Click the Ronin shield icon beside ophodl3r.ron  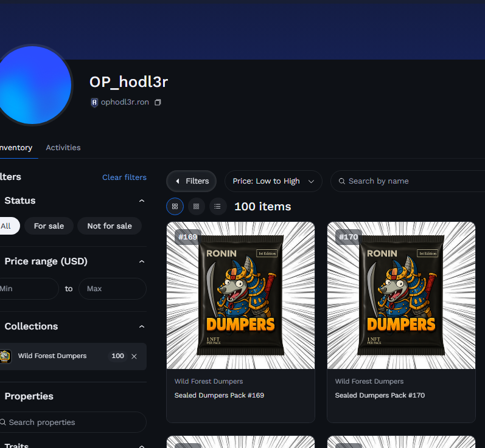[x=94, y=102]
